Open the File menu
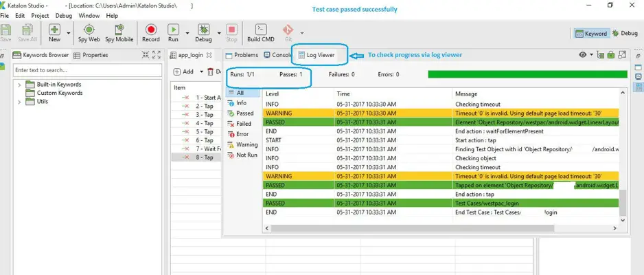This screenshot has width=644, height=275. [5, 16]
